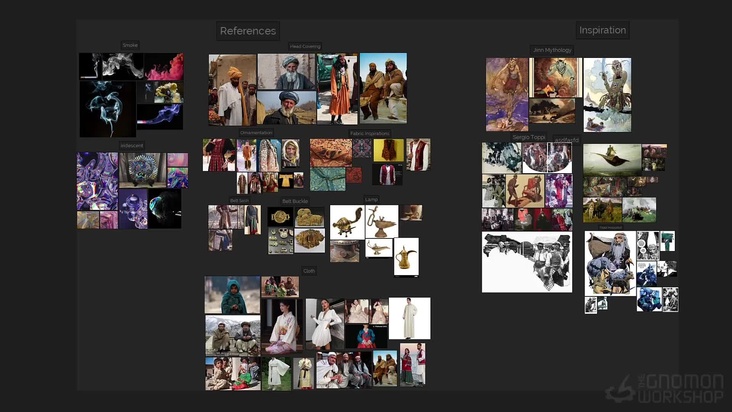Click the Ornamentation group label
This screenshot has width=732, height=412.
coord(256,133)
